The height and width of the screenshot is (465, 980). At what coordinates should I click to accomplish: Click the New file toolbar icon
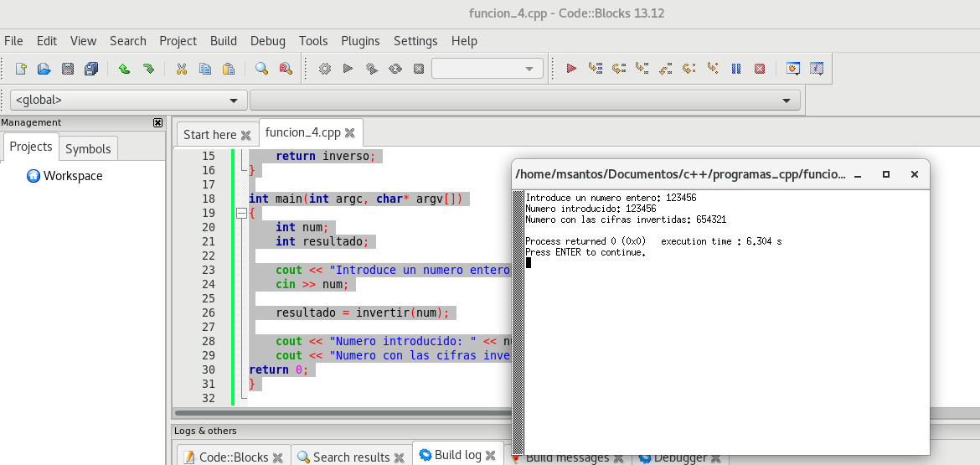click(x=21, y=69)
